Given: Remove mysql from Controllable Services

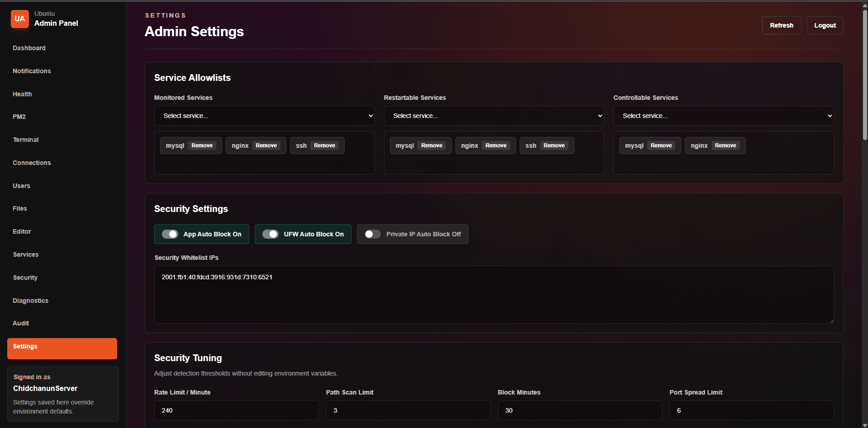Looking at the screenshot, I should click(661, 146).
